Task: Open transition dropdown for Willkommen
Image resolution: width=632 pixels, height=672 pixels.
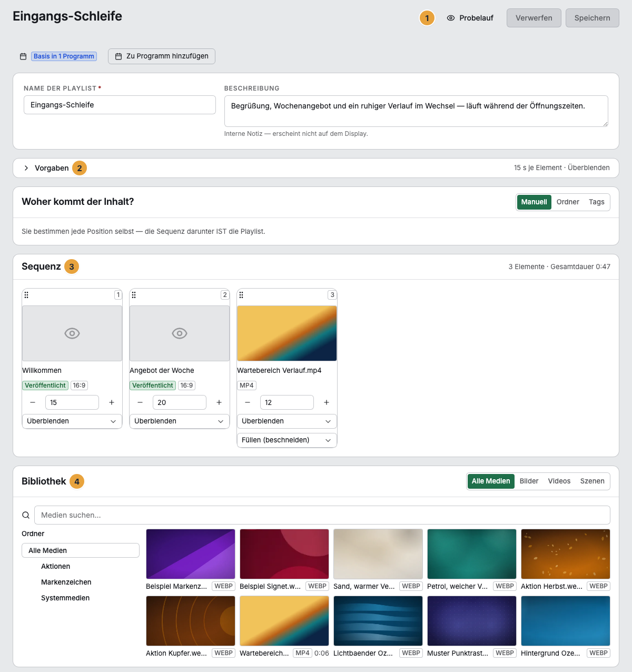Action: tap(72, 421)
